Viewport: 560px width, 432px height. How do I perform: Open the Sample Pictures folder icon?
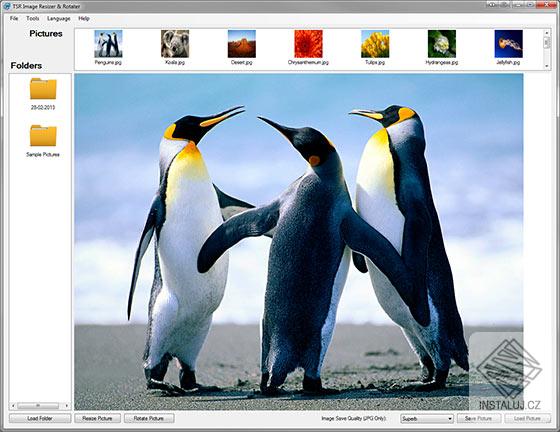43,136
